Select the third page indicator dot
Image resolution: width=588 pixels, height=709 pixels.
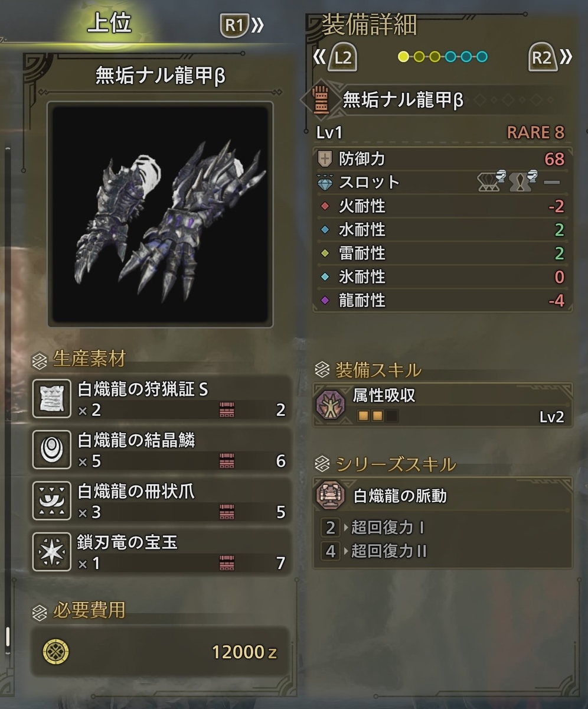click(x=435, y=57)
